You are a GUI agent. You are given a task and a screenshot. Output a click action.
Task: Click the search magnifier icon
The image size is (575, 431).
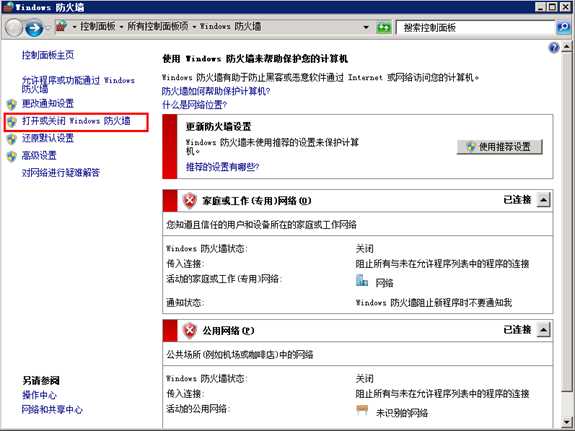564,28
